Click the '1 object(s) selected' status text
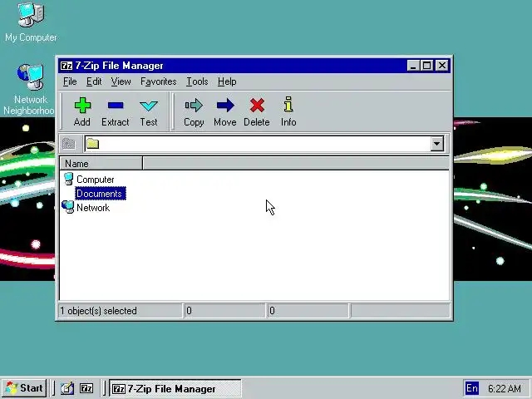Screen dimensions: 532x399 [x=98, y=311]
